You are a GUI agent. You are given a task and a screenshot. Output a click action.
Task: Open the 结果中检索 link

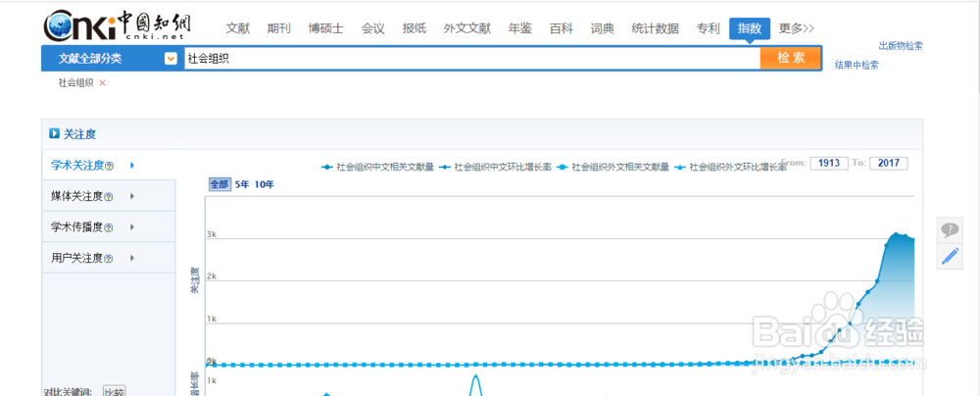point(857,65)
